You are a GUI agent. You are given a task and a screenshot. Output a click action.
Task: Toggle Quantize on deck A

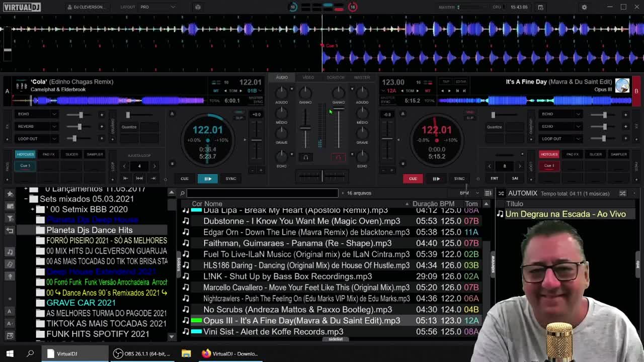tap(129, 127)
